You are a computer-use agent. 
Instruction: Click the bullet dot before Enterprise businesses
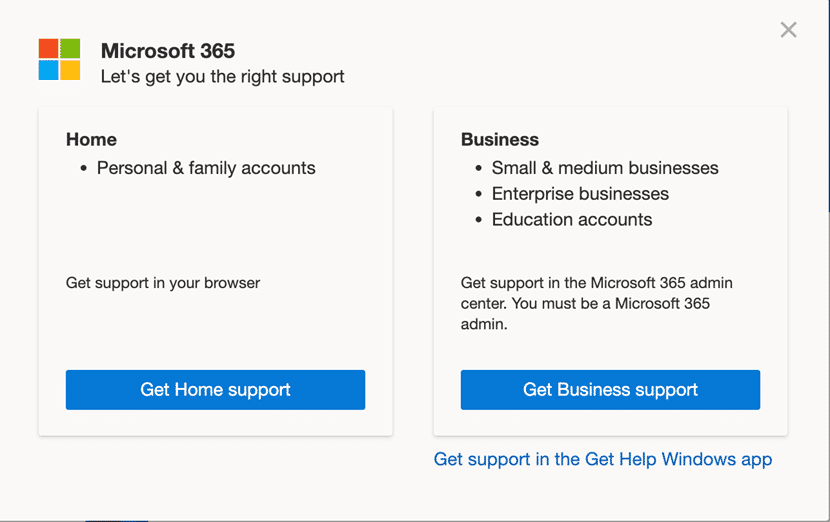(479, 194)
